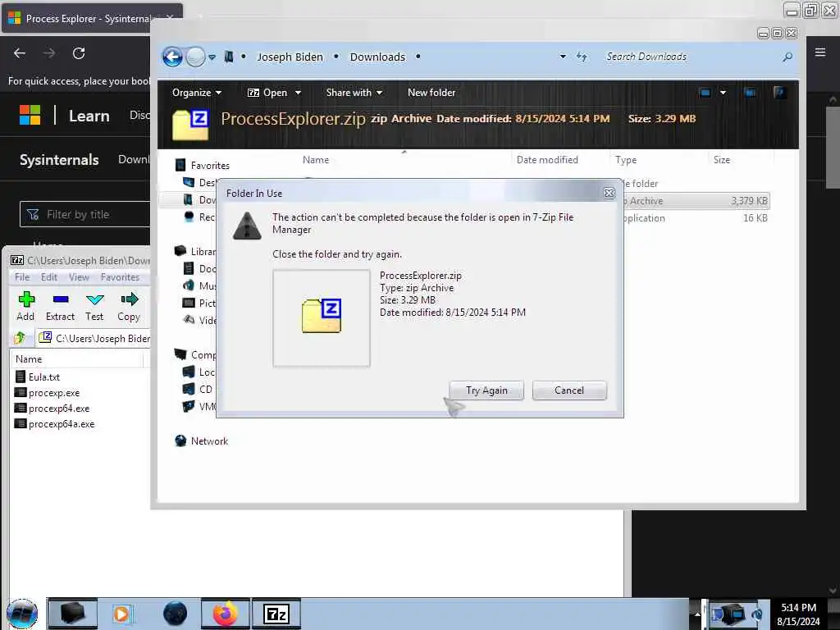Viewport: 840px width, 630px height.
Task: Click the search magnifier in Explorer
Action: pyautogui.click(x=787, y=57)
